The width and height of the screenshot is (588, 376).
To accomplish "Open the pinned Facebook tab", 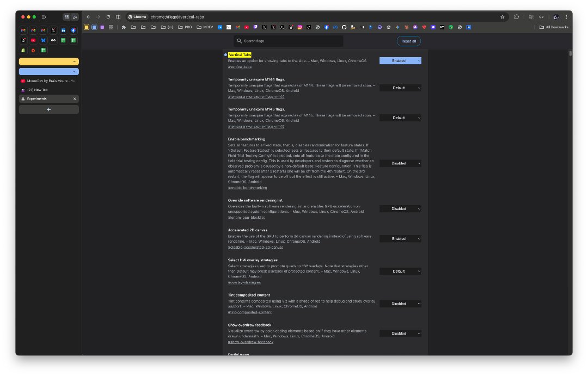I will (x=73, y=30).
